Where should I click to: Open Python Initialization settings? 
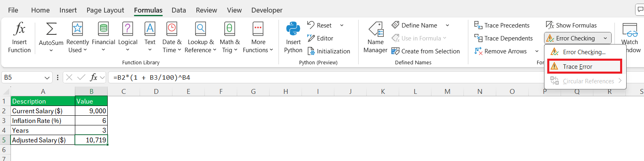pos(329,51)
